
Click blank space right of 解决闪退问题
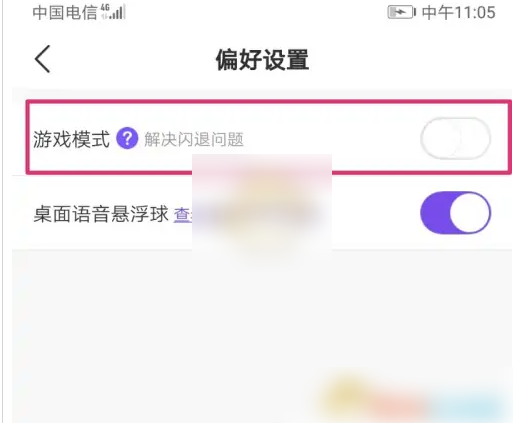[330, 139]
